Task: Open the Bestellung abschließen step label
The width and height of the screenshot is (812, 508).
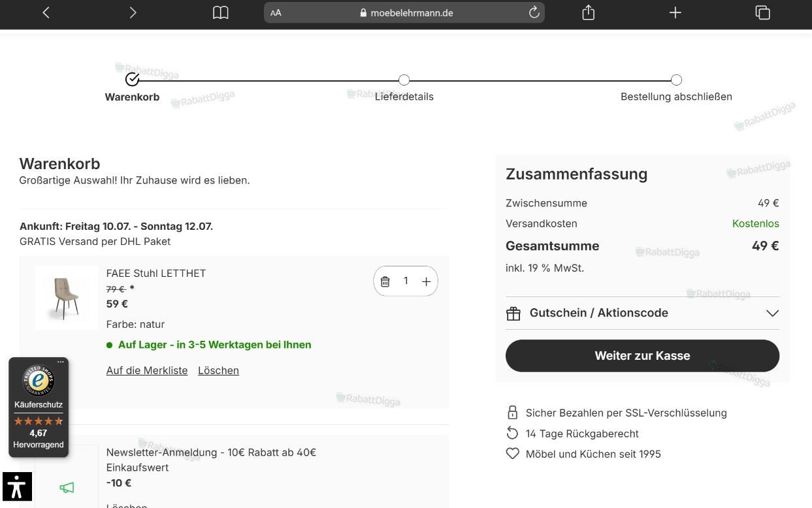Action: click(676, 97)
